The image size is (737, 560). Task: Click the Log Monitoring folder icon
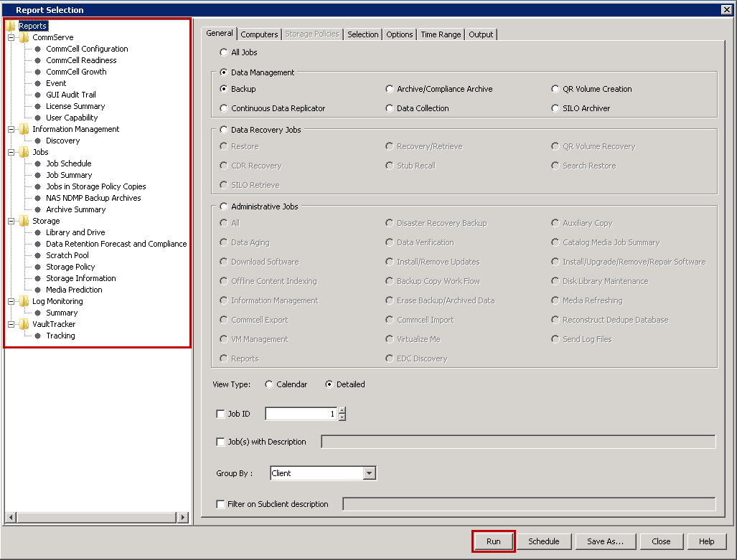24,301
